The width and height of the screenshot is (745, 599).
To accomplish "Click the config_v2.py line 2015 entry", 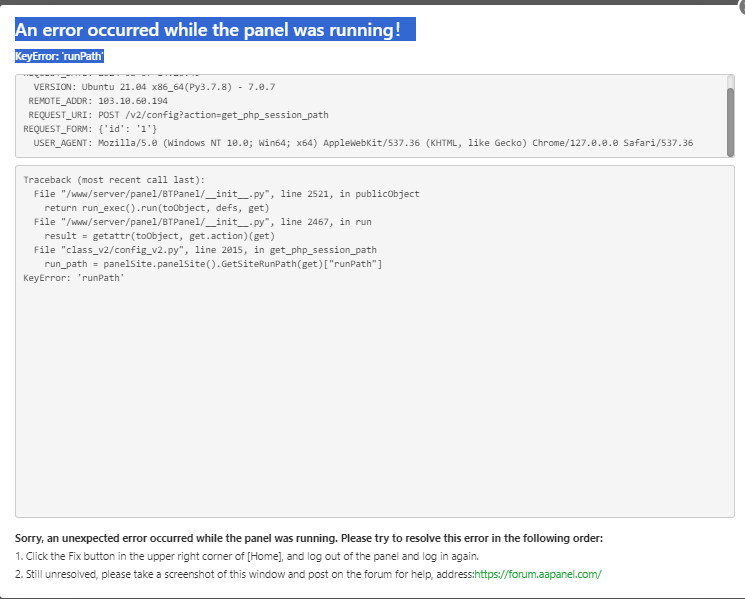I will pos(205,249).
